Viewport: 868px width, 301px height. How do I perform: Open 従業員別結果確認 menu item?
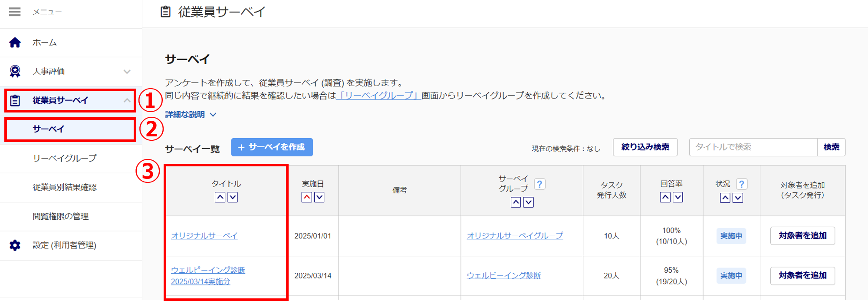click(x=71, y=188)
